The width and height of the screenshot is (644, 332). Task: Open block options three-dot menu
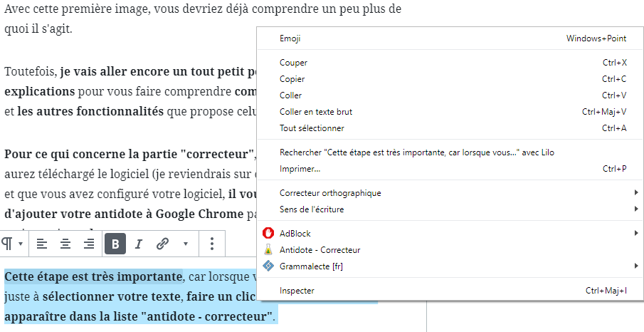pos(212,244)
